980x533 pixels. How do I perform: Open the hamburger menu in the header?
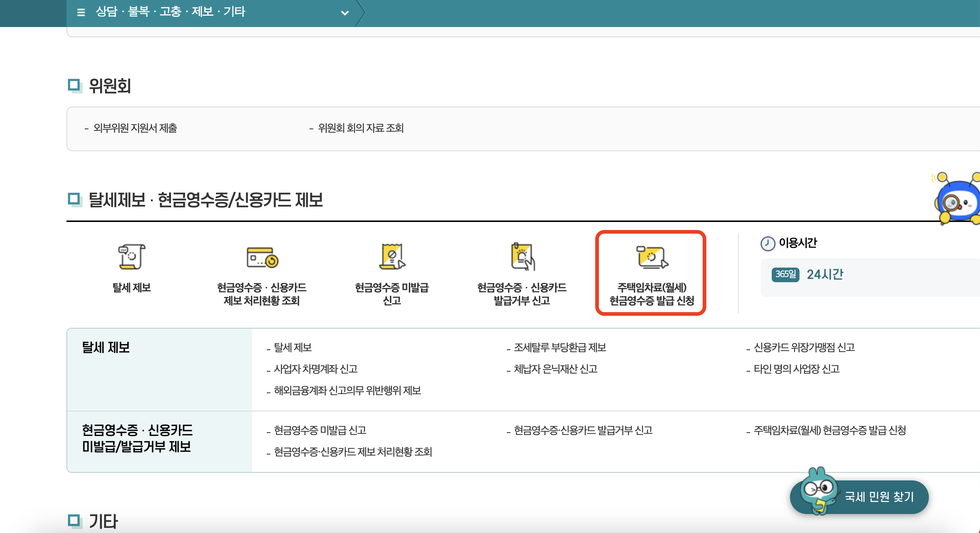[x=81, y=12]
